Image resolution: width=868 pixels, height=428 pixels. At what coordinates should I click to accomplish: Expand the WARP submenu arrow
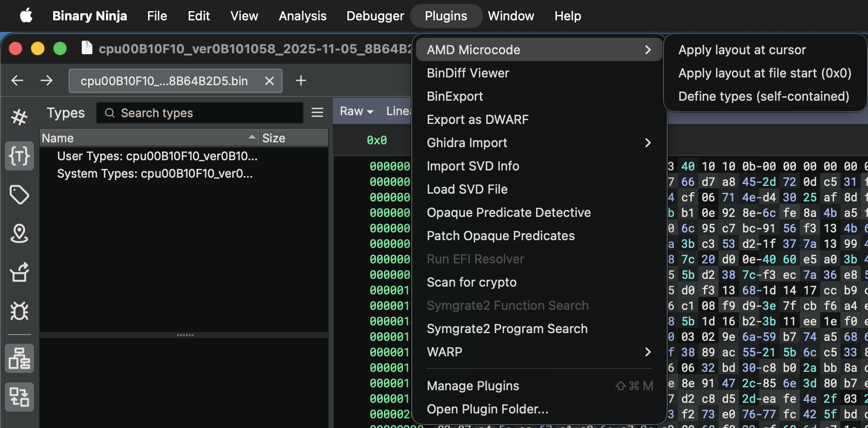[x=648, y=352]
